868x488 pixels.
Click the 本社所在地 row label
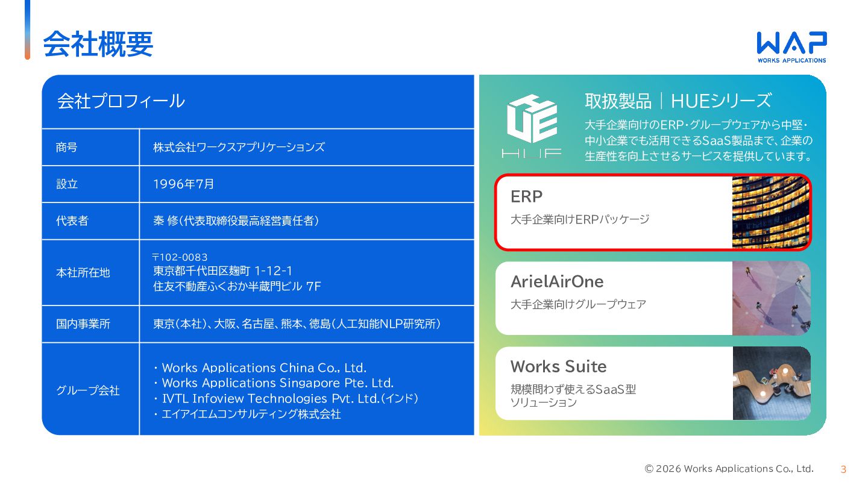(x=83, y=273)
